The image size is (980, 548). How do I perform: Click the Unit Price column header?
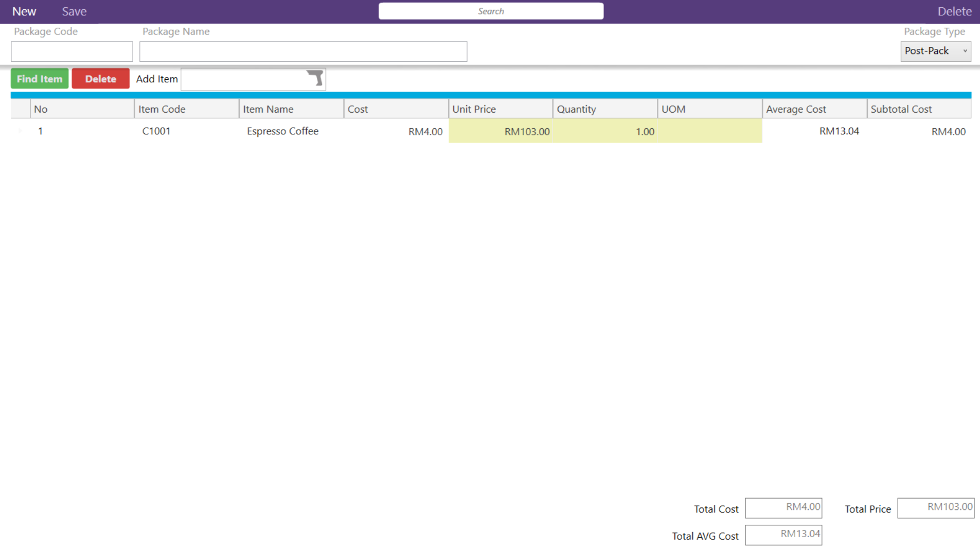click(501, 109)
